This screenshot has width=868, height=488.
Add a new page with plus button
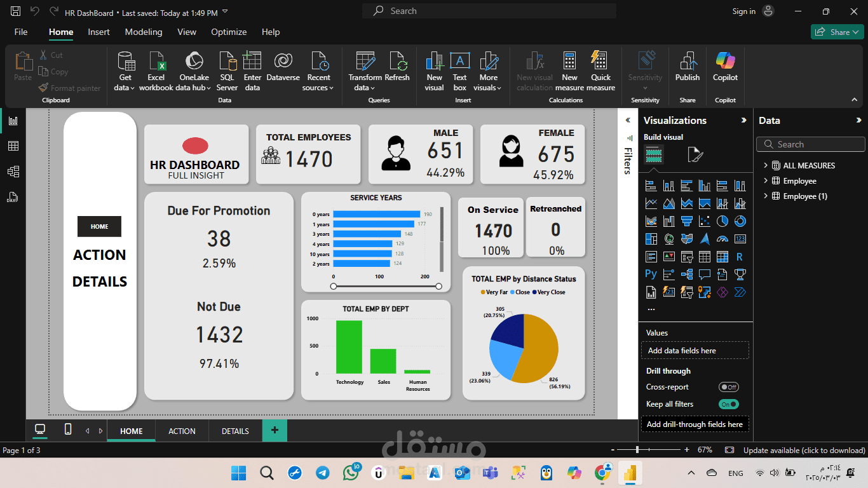pos(275,430)
